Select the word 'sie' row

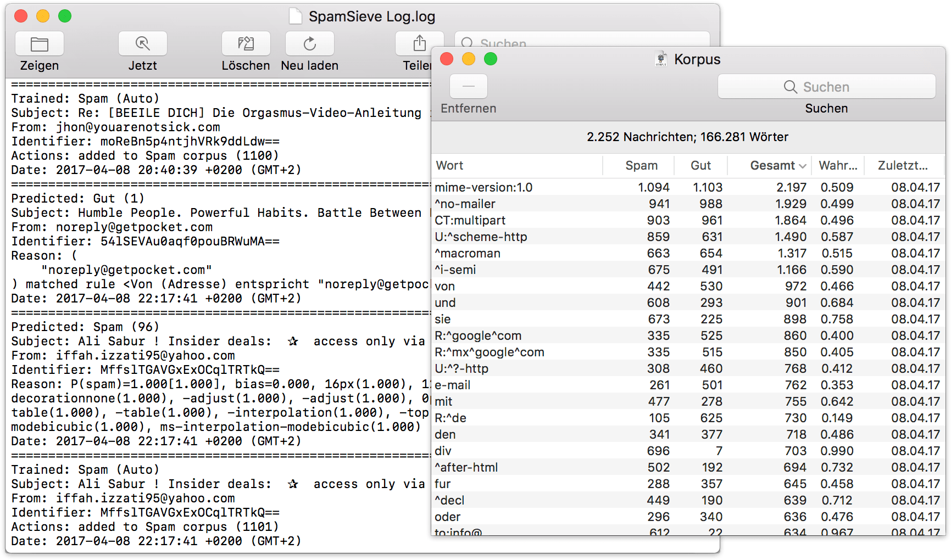click(688, 319)
